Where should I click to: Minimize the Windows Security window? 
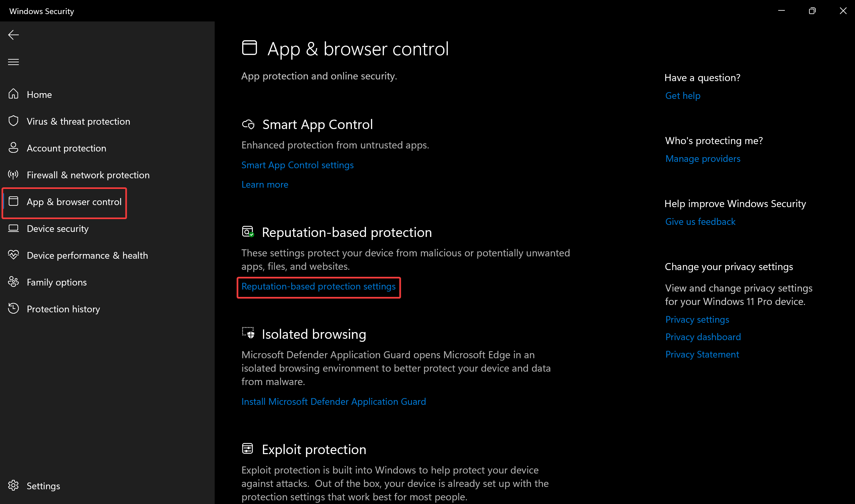tap(782, 10)
